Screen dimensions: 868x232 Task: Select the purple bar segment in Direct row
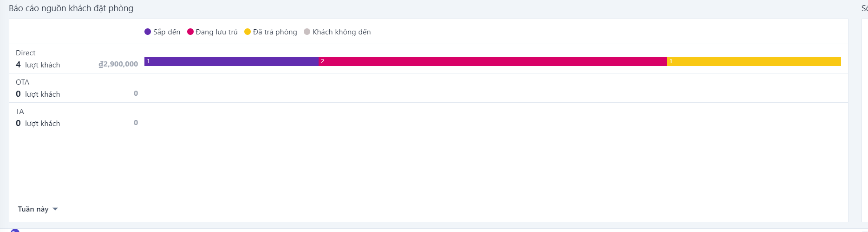(231, 61)
